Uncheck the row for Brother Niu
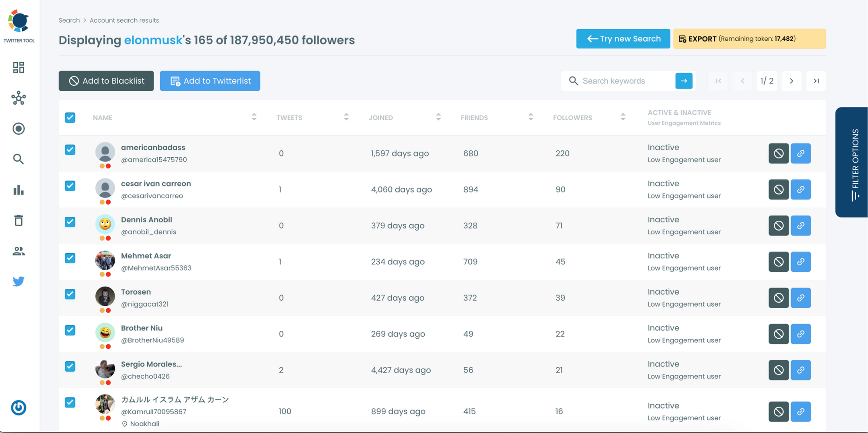The image size is (868, 433). [70, 330]
